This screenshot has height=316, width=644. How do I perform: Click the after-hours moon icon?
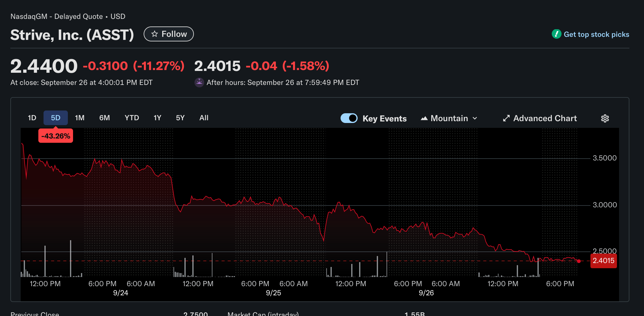[199, 83]
